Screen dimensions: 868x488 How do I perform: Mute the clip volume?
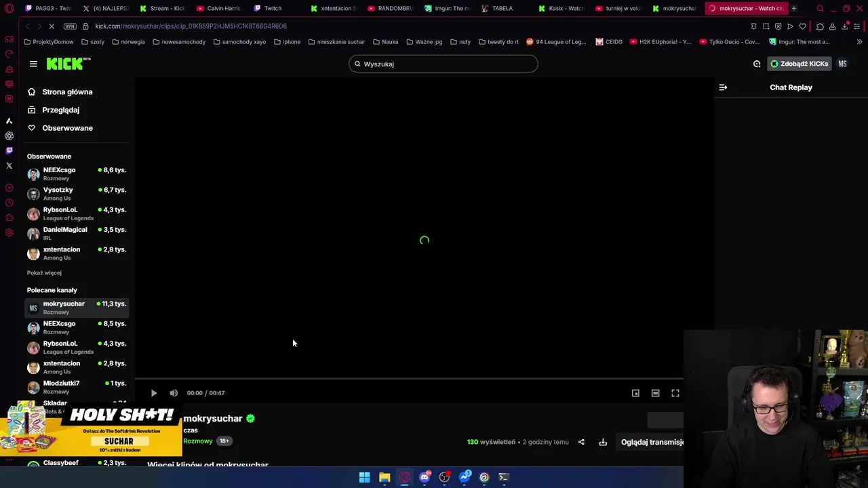[x=174, y=393]
